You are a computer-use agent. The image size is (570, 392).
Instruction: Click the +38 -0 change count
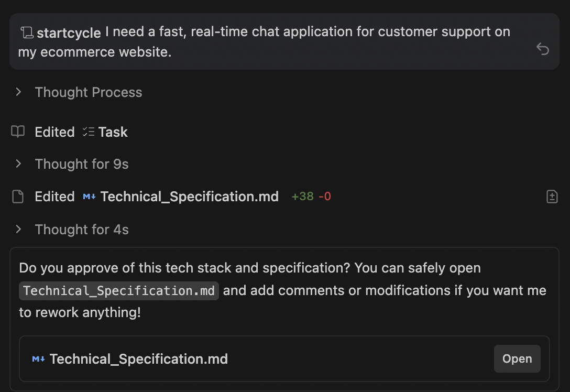pos(311,197)
